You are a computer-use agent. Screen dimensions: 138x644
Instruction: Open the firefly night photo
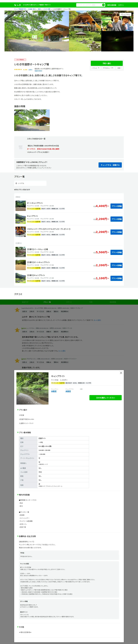point(117,41)
